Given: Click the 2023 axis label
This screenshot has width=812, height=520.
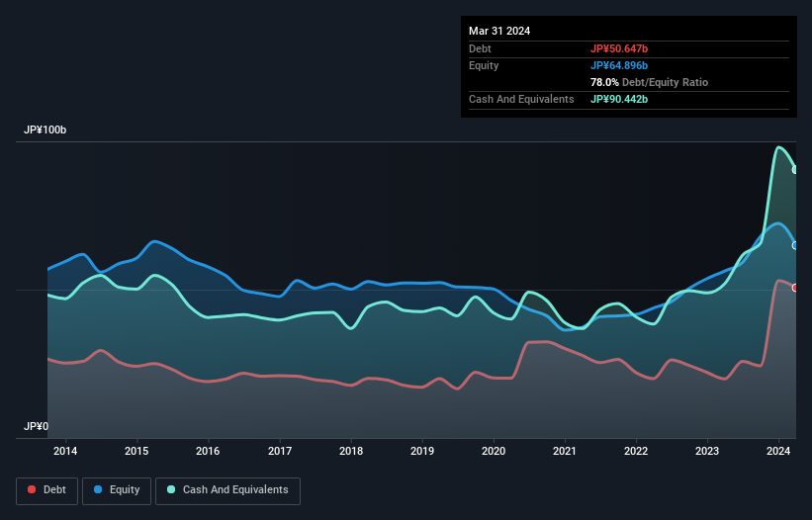Looking at the screenshot, I should pyautogui.click(x=707, y=451).
